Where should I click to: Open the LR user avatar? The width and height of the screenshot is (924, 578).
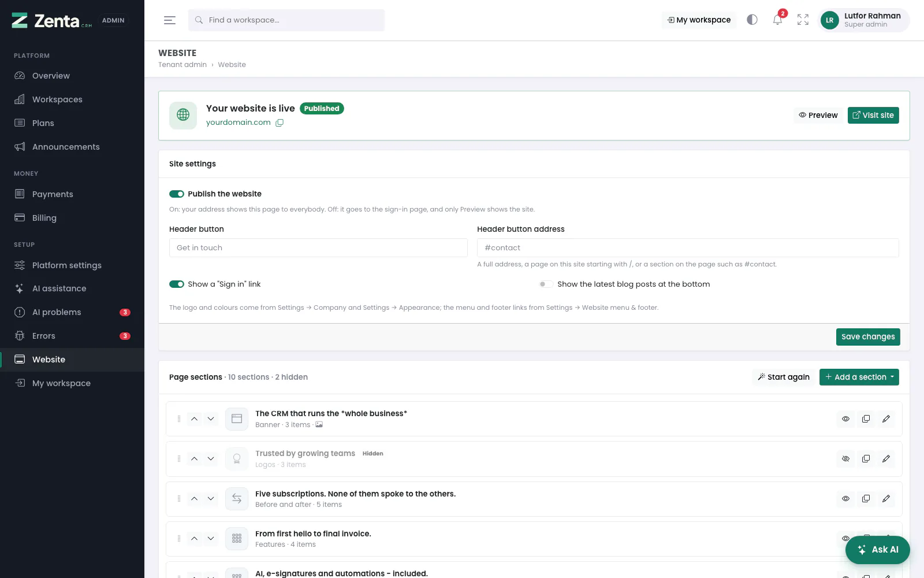(x=829, y=20)
